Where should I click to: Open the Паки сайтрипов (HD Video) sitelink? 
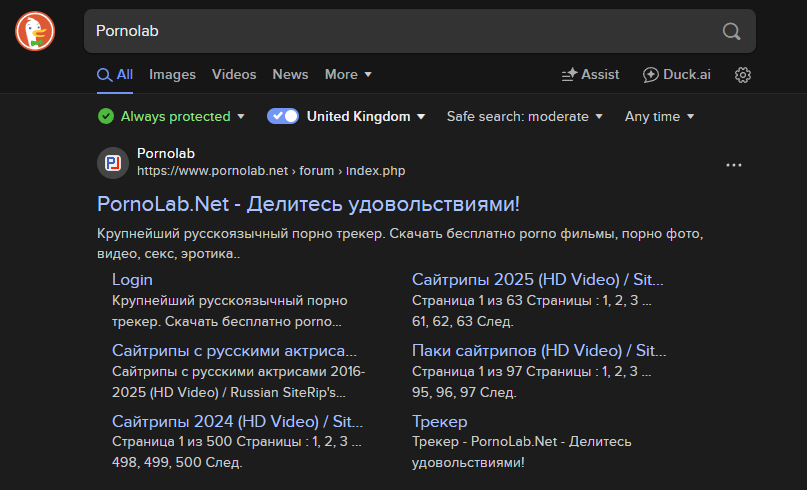click(539, 351)
